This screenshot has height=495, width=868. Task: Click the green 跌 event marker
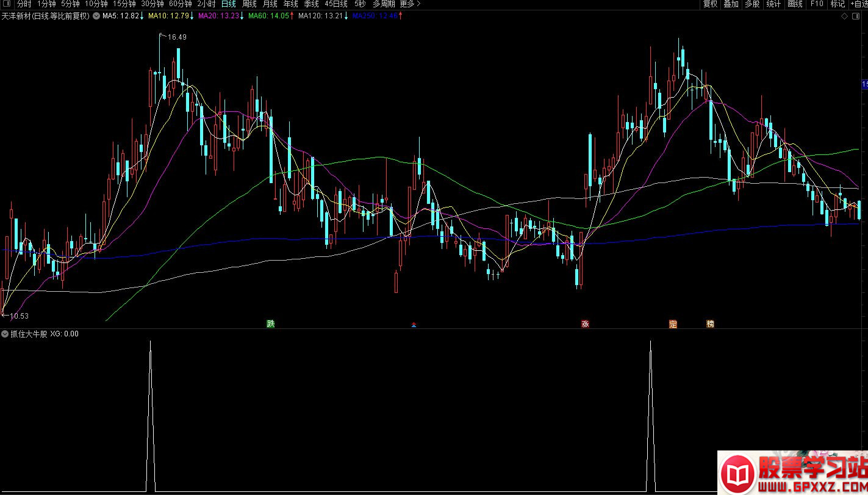coord(270,323)
